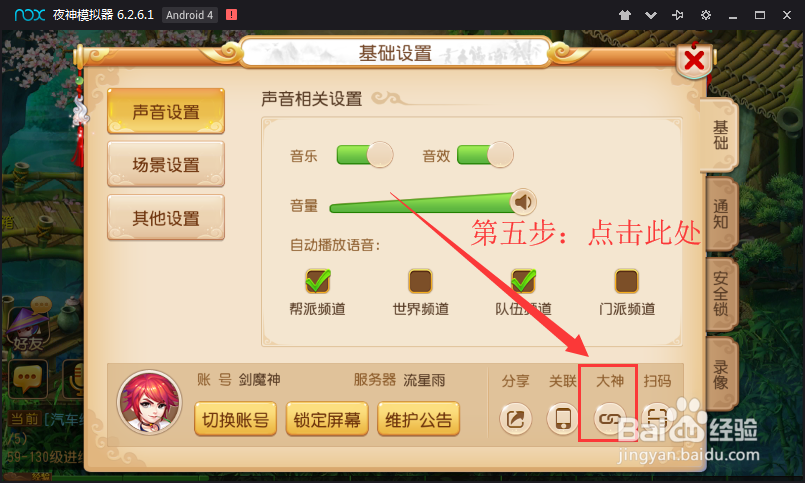
Task: Click the share icon under 分享
Action: 515,419
